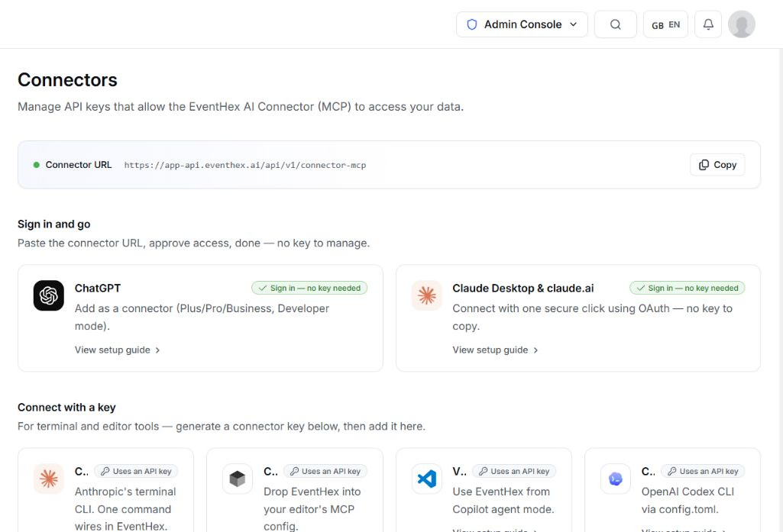Viewport: 783px width, 532px height.
Task: Click 'Anthropic's terminal CLI' description text
Action: 125,508
